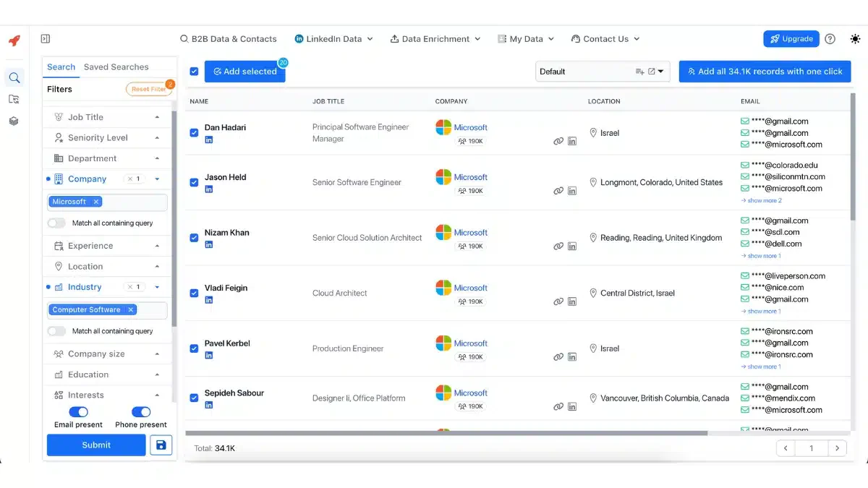Open Dan Hadari's LinkedIn profile icon
The height and width of the screenshot is (488, 868).
tap(209, 140)
